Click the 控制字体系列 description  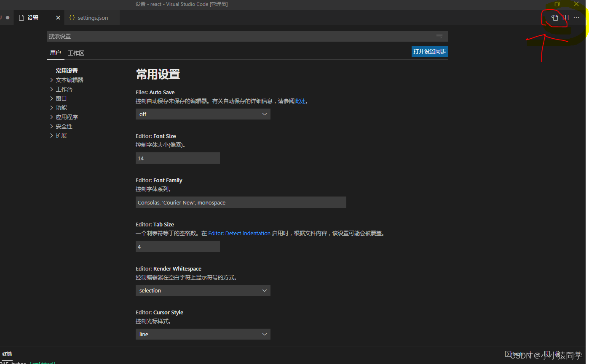point(153,189)
